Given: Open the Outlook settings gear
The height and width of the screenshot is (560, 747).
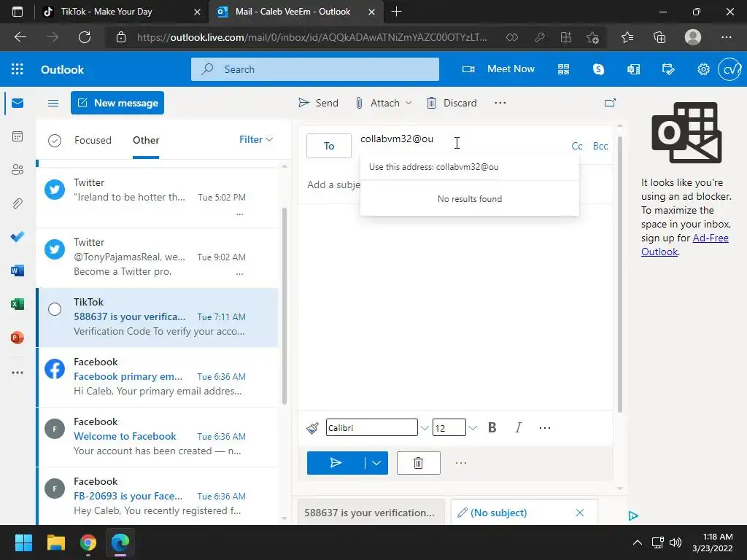Looking at the screenshot, I should coord(703,69).
